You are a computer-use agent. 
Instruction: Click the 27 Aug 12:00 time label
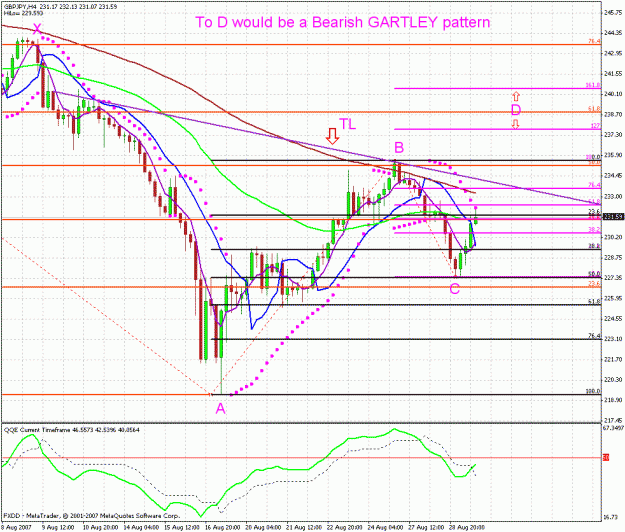pos(426,528)
